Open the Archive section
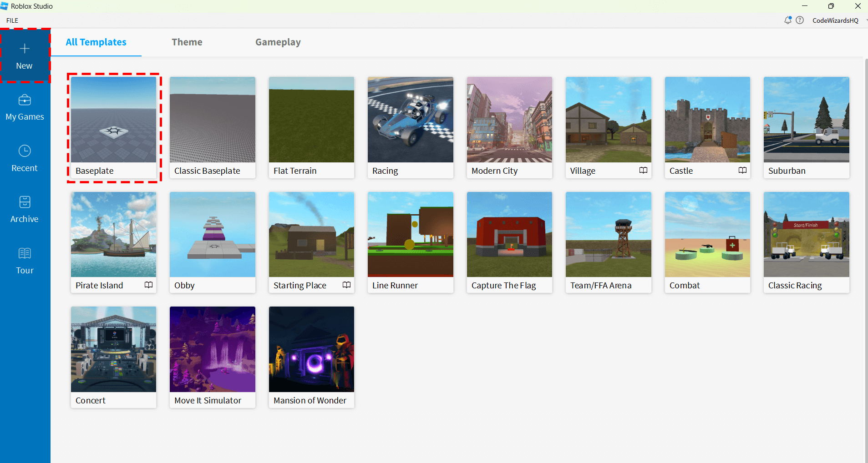The height and width of the screenshot is (463, 868). (x=25, y=208)
